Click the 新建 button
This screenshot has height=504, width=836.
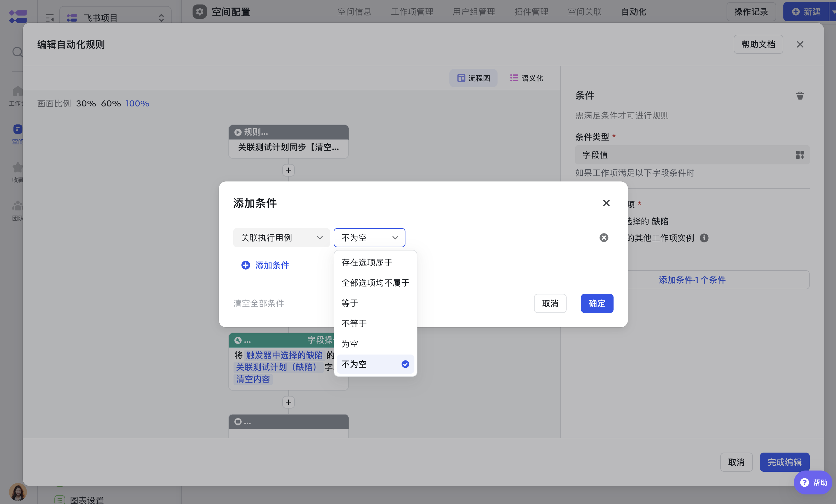tap(806, 12)
